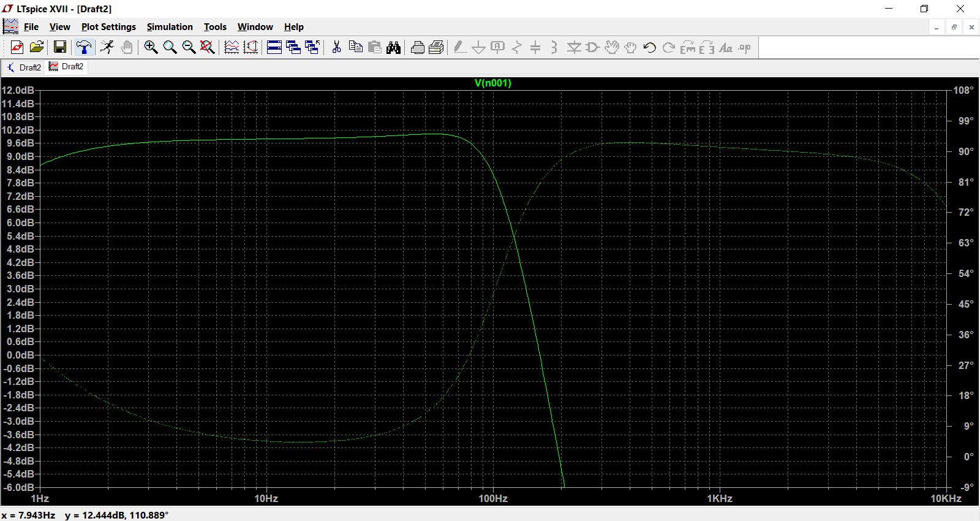Select the place component gate icon
This screenshot has height=521, width=980.
tap(593, 47)
